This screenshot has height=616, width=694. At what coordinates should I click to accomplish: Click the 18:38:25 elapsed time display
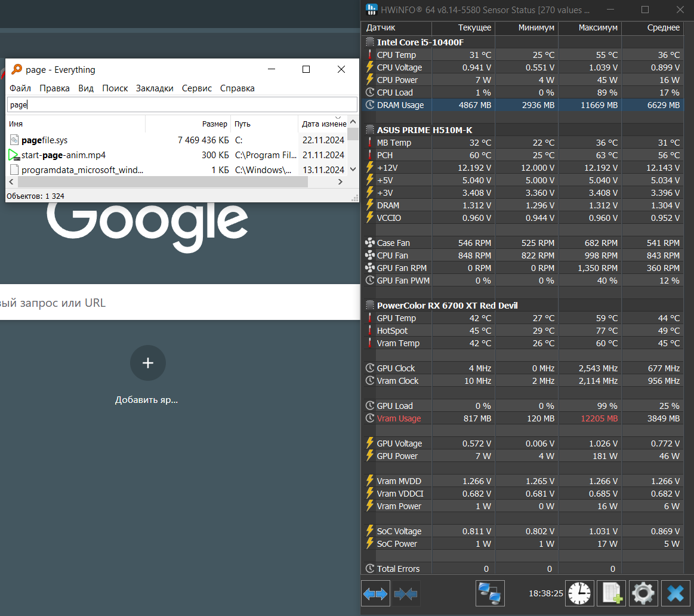click(546, 593)
